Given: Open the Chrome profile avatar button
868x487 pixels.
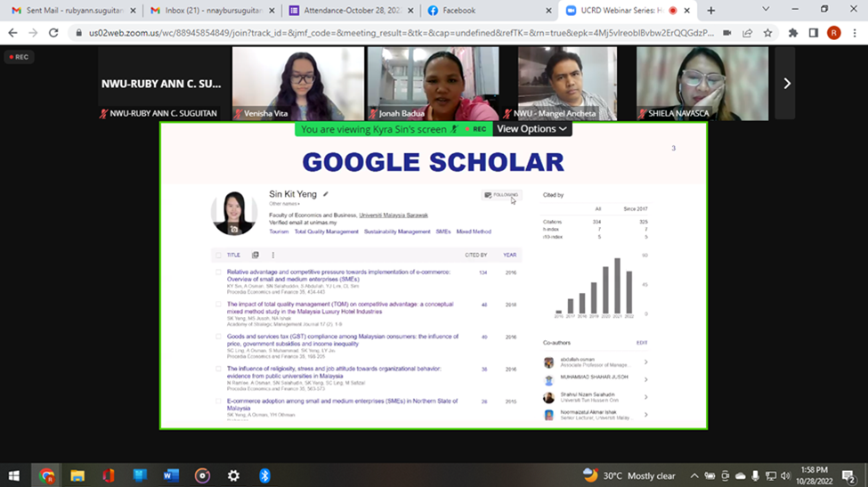Looking at the screenshot, I should point(833,33).
